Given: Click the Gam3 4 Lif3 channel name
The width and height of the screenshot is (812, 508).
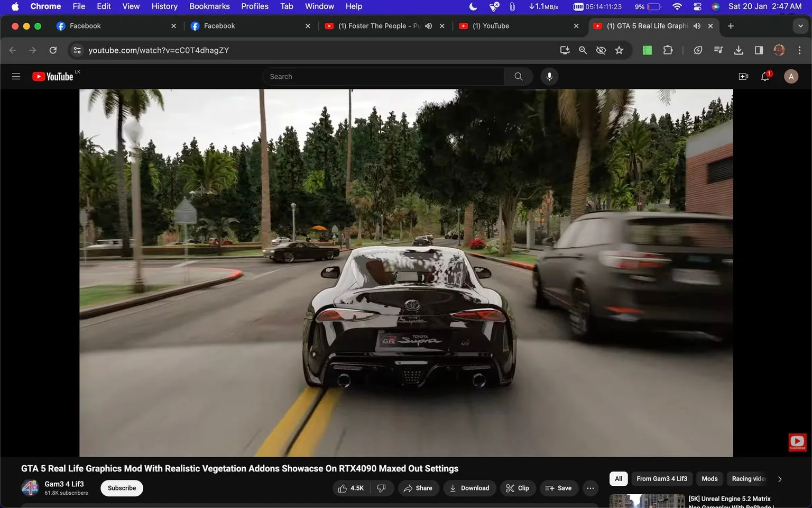Looking at the screenshot, I should [64, 484].
